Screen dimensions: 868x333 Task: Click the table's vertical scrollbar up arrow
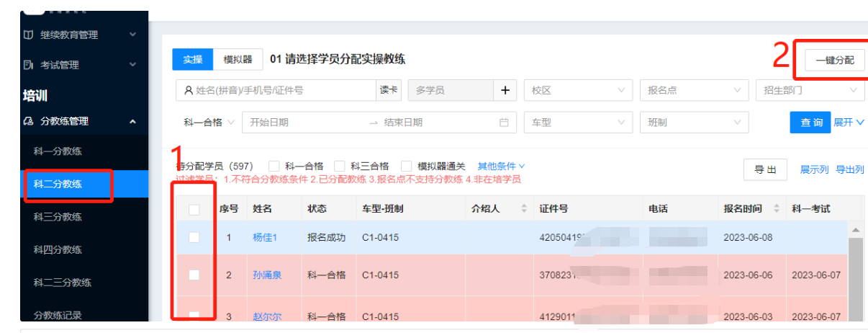pyautogui.click(x=856, y=230)
